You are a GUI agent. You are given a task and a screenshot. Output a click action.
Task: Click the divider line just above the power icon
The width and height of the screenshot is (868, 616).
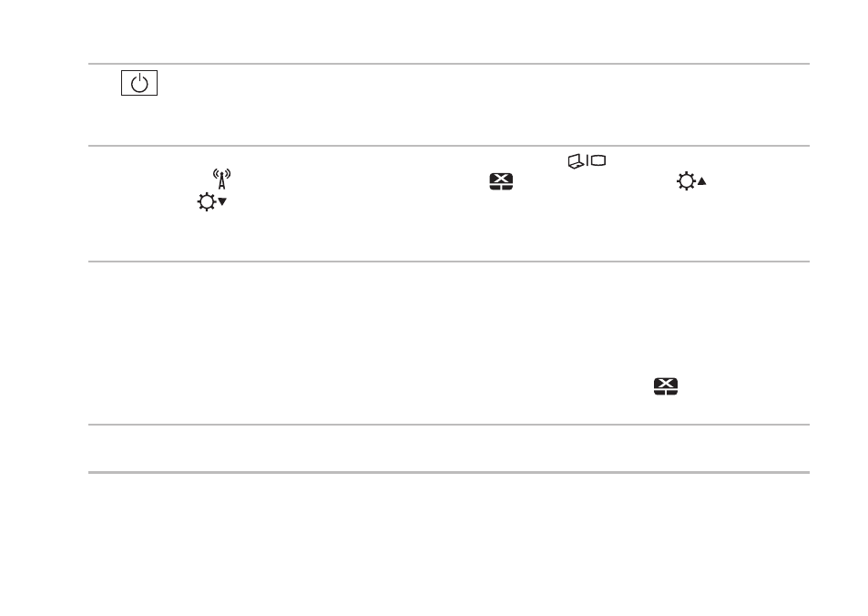tap(449, 64)
